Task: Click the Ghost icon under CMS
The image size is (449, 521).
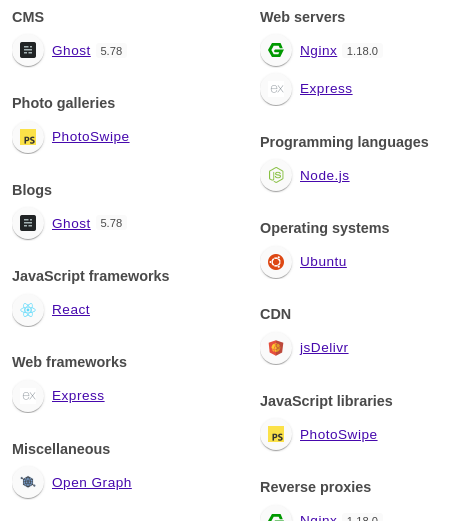Action: [28, 50]
